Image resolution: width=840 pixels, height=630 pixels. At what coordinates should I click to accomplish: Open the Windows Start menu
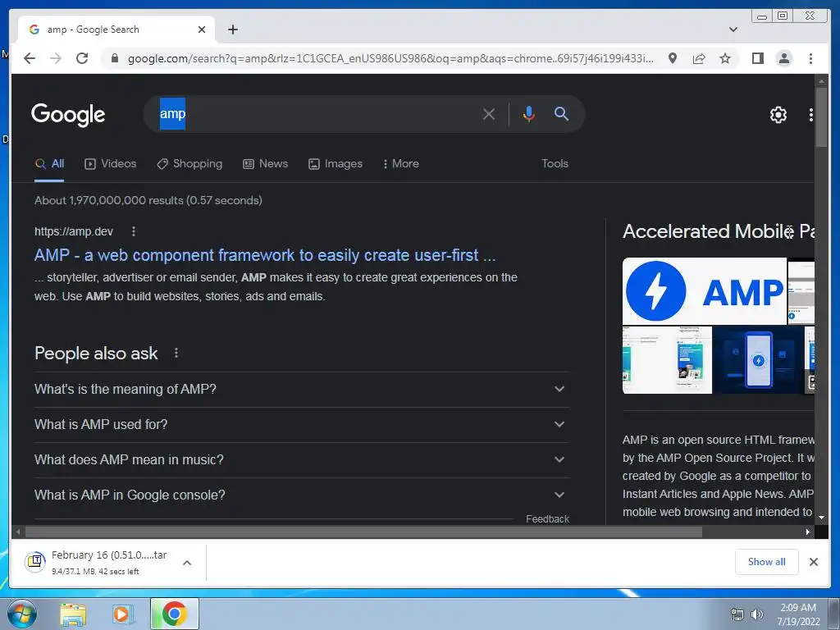[x=21, y=614]
